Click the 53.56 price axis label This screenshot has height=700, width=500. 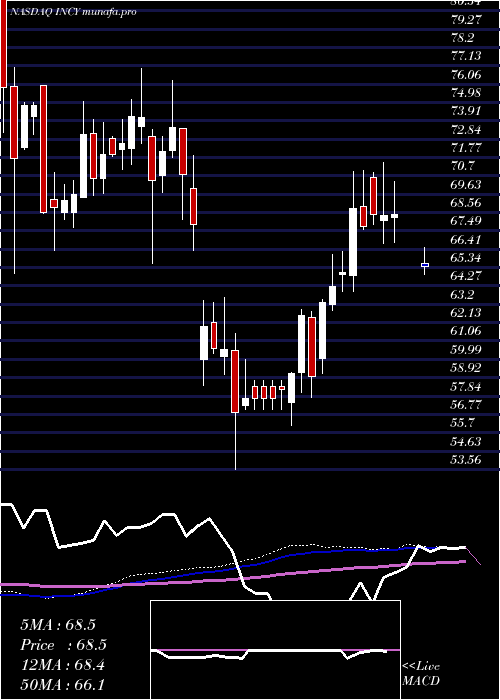point(466,459)
